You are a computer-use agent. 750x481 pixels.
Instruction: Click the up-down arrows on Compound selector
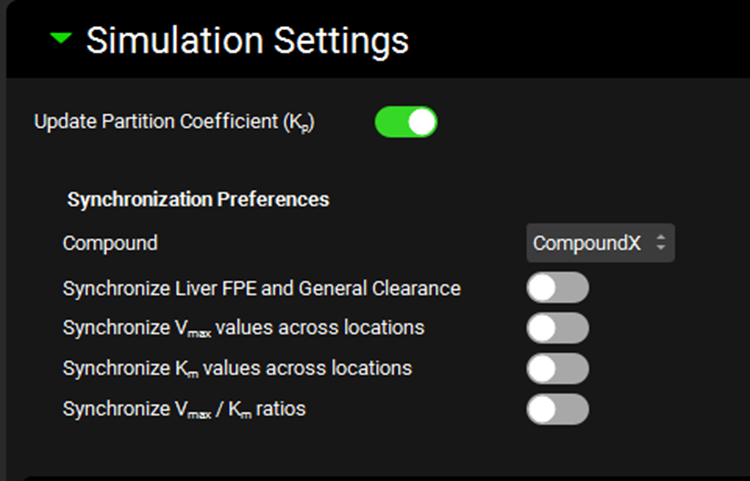[x=660, y=243]
